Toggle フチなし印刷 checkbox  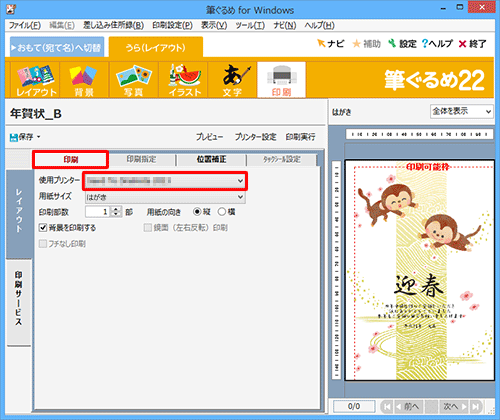(x=43, y=244)
